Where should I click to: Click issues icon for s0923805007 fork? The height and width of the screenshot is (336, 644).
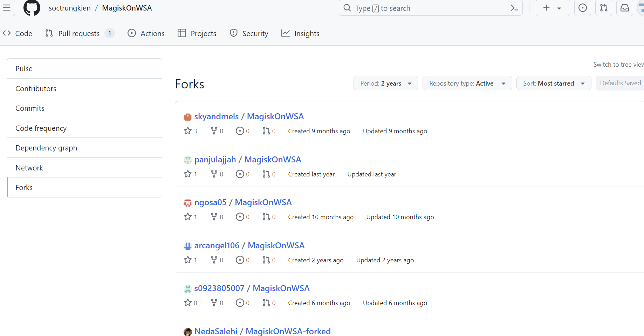(x=240, y=303)
